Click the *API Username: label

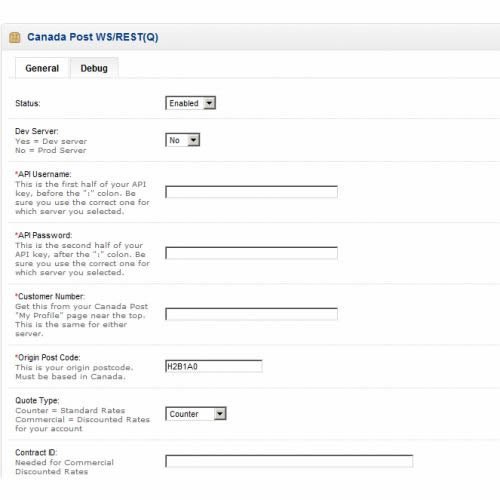(43, 174)
